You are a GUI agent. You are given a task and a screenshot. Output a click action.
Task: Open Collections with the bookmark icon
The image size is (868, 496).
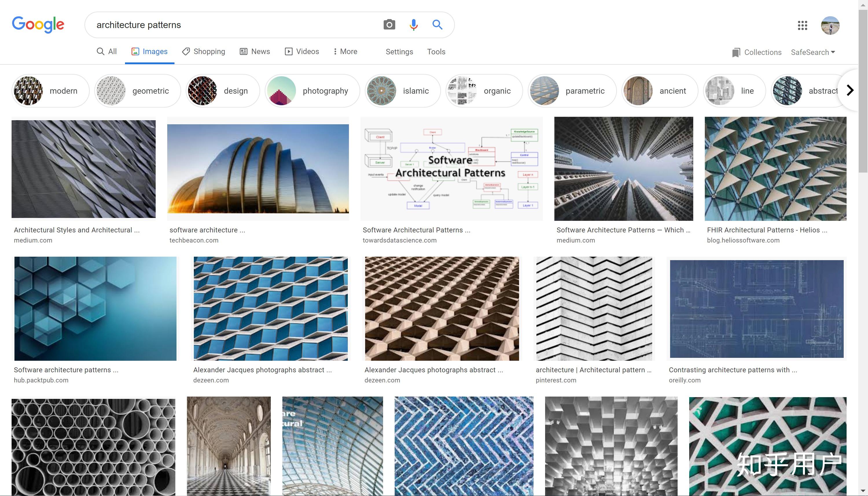(x=736, y=52)
